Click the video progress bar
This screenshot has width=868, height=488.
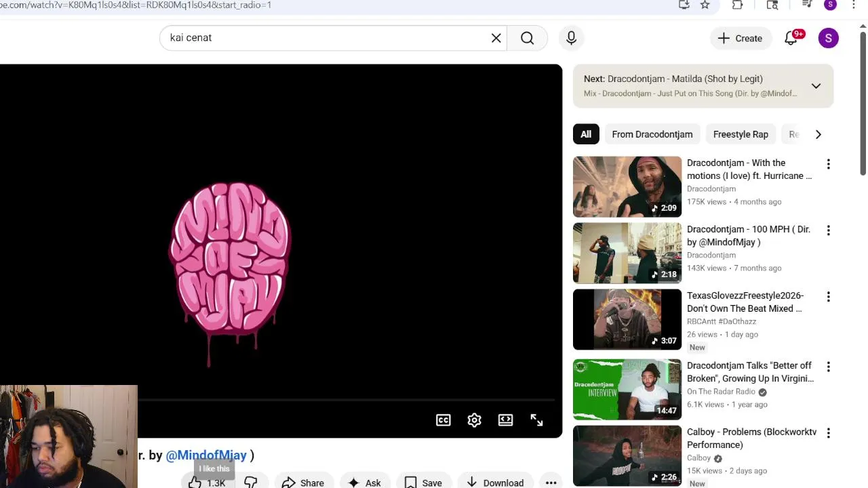pyautogui.click(x=346, y=400)
